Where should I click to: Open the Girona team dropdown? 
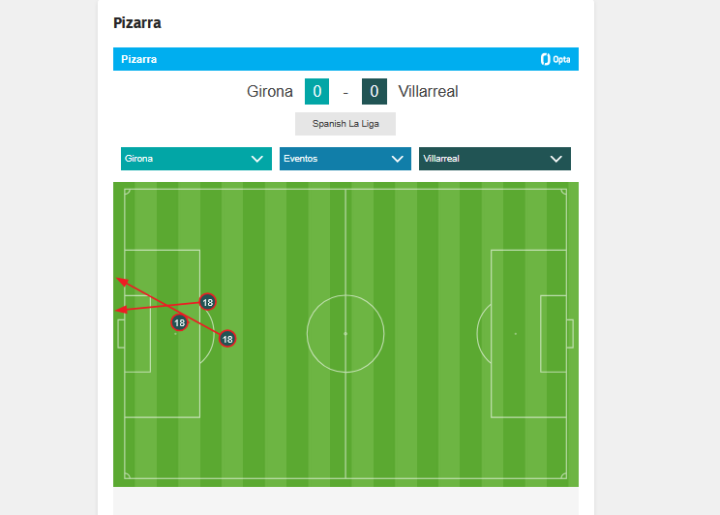(x=196, y=159)
